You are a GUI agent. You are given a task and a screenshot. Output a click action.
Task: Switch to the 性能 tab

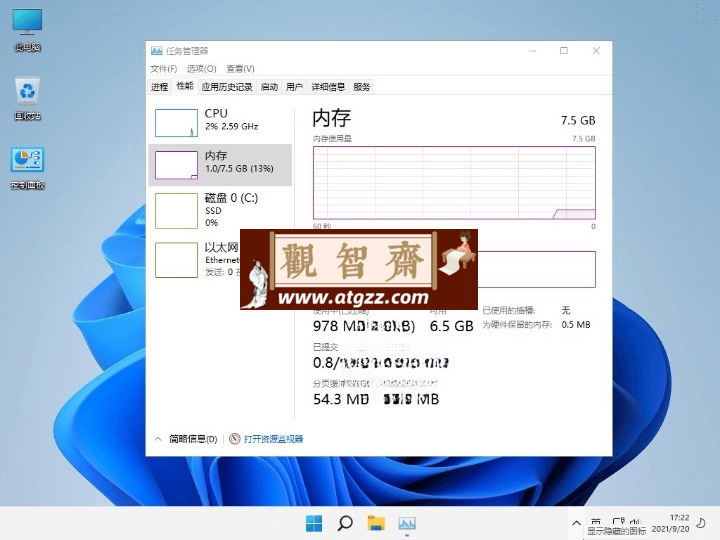coord(185,86)
